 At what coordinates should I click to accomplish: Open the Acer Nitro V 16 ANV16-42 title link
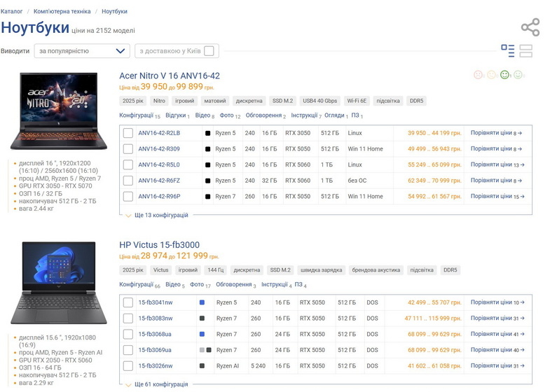pos(170,76)
